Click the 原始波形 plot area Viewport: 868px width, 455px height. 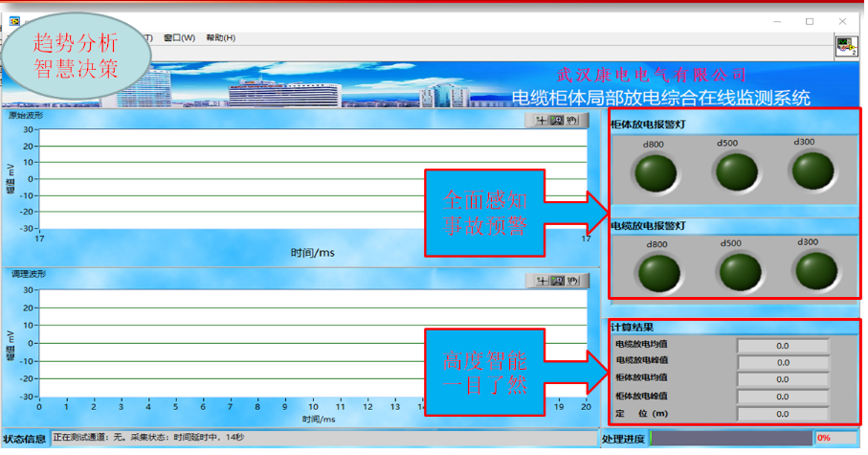pos(313,179)
